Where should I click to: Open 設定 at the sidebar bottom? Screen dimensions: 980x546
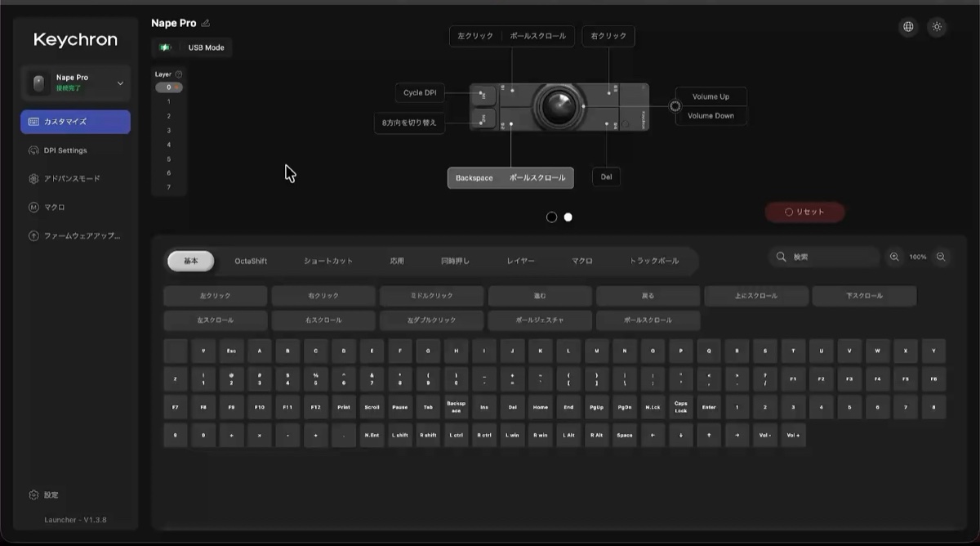point(44,495)
